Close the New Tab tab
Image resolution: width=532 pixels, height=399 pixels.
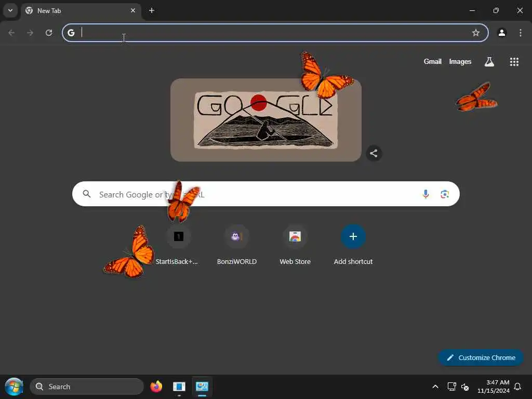pos(133,10)
